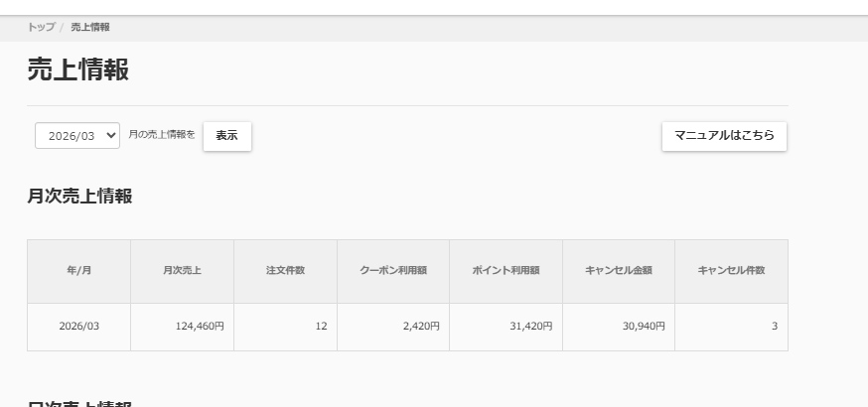Screen dimensions: 868x407
Task: Select the 124,460円 monthly sales cell
Action: pos(197,327)
